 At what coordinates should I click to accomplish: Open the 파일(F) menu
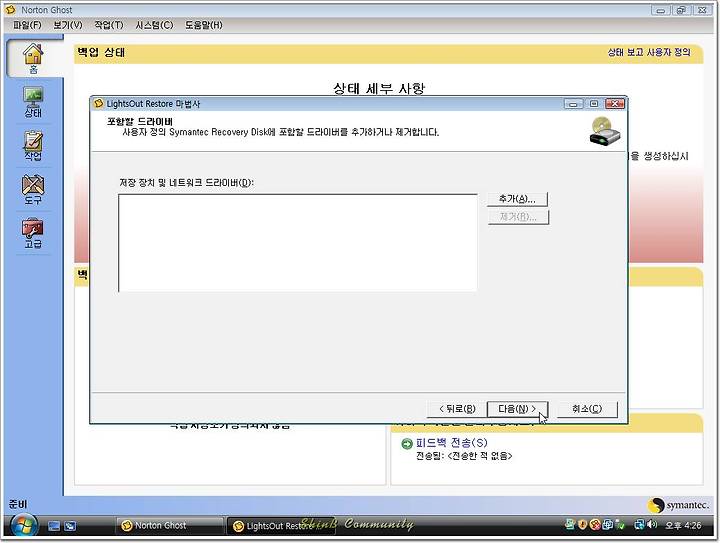[x=27, y=25]
